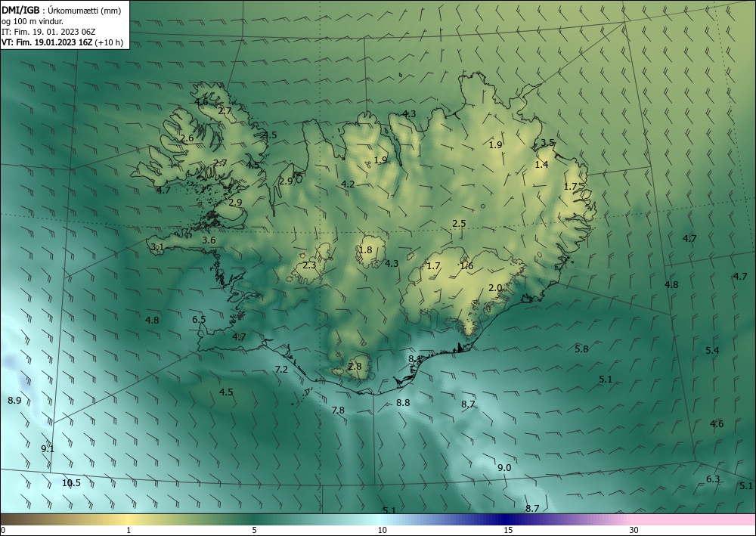The height and width of the screenshot is (536, 756).
Task: Click the 2.6 value in the Westfjords
Action: click(x=187, y=138)
